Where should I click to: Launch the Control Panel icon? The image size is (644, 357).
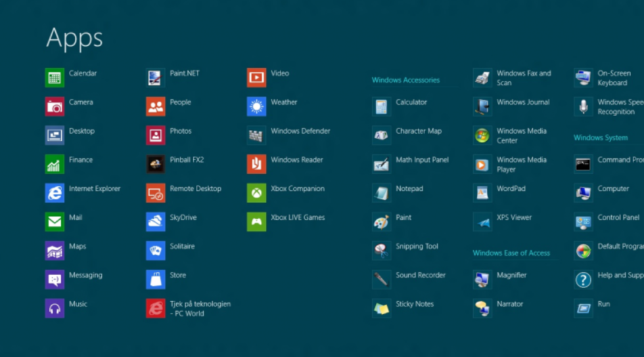(584, 222)
